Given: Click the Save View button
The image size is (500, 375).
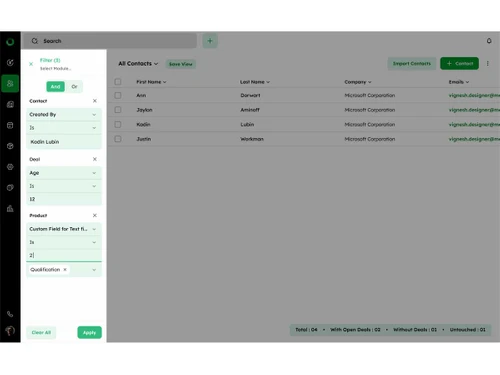Looking at the screenshot, I should [181, 64].
